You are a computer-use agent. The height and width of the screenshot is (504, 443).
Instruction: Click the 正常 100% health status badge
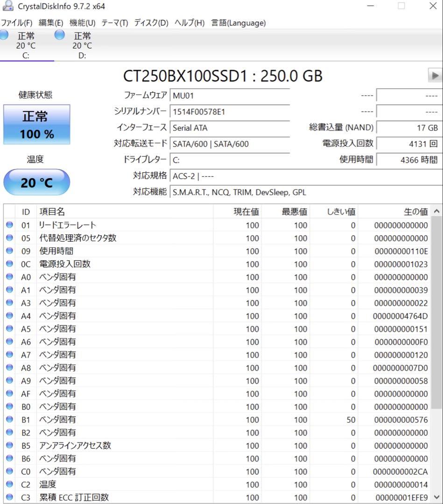point(36,124)
